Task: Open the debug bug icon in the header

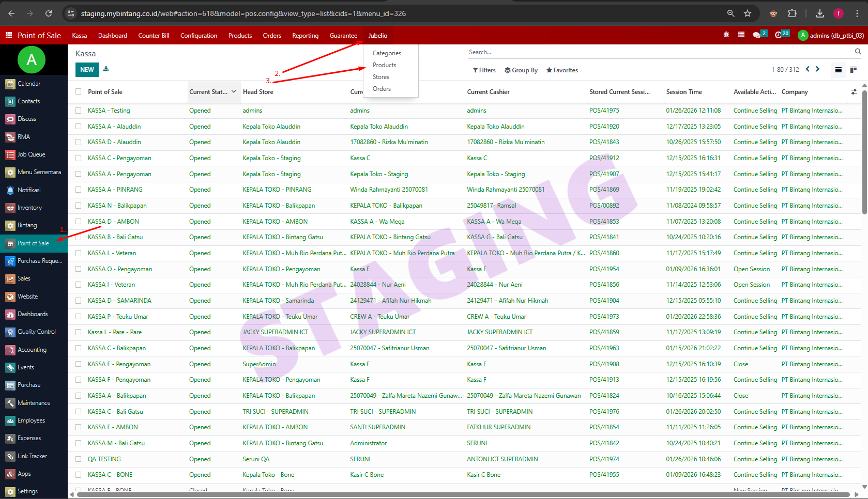Action: pos(726,35)
